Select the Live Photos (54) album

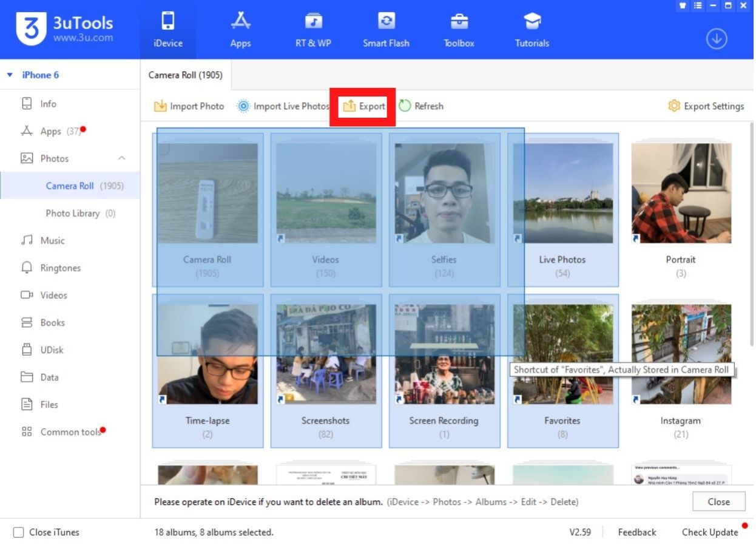(562, 210)
